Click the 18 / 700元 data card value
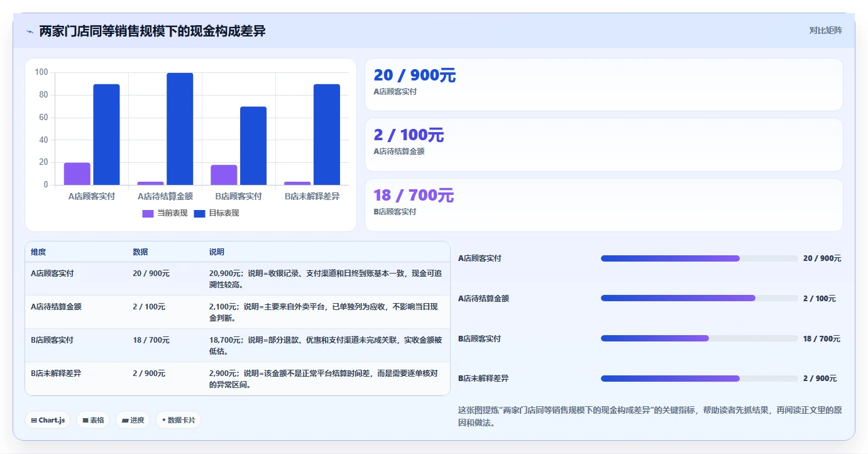The width and height of the screenshot is (868, 454). pyautogui.click(x=414, y=196)
